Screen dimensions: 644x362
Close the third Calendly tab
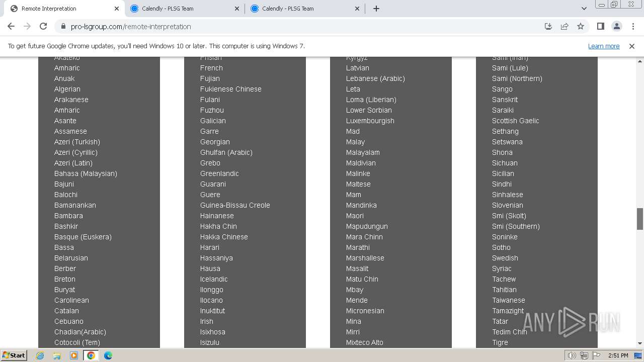[x=357, y=9]
